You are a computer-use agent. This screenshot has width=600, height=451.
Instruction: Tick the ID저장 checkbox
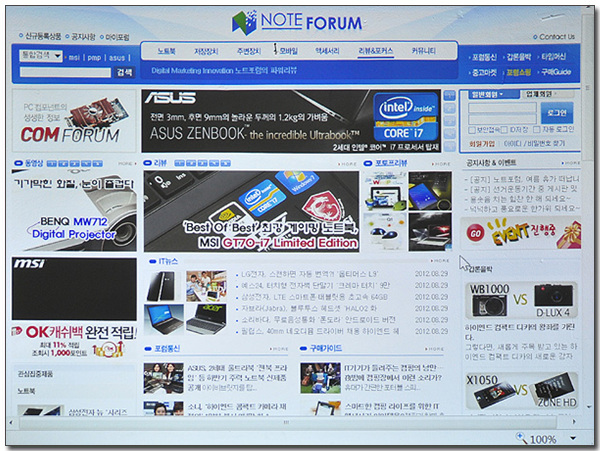(504, 130)
